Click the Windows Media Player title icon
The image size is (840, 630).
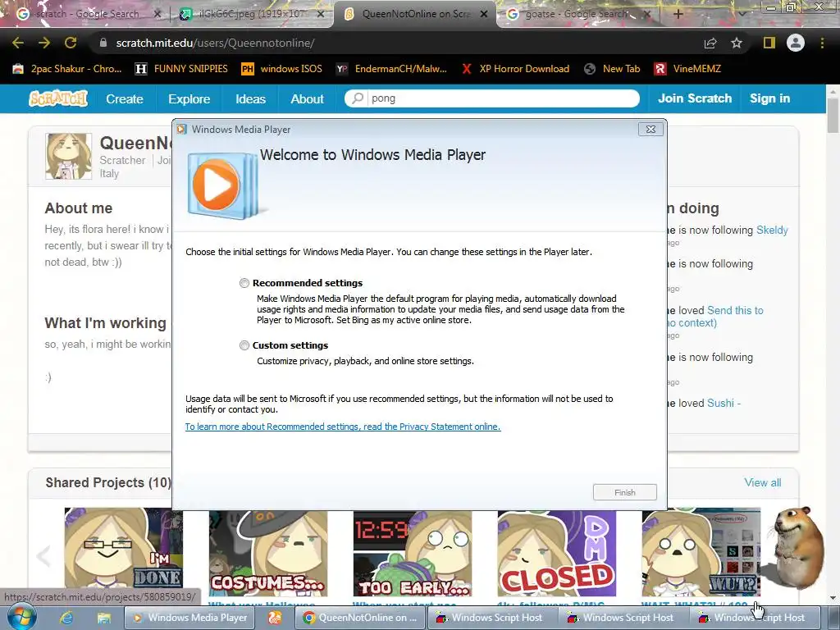(x=181, y=129)
